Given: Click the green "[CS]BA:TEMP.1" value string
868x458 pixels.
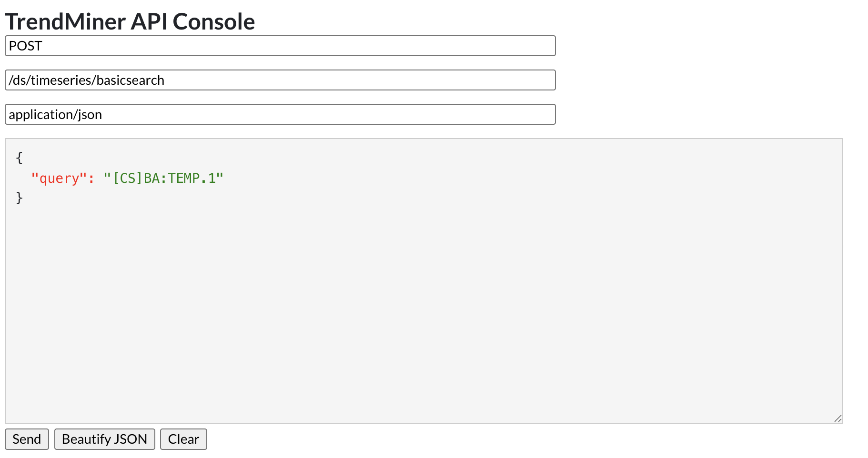Looking at the screenshot, I should pyautogui.click(x=163, y=178).
